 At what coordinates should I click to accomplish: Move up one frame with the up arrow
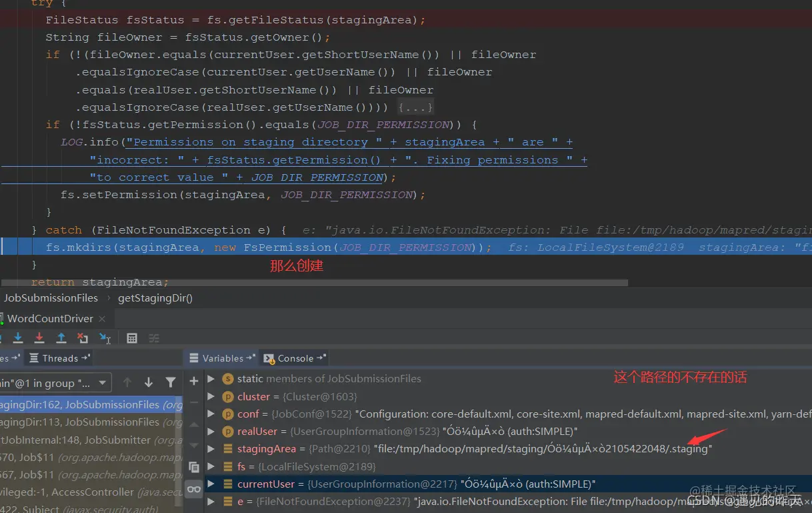pos(127,382)
